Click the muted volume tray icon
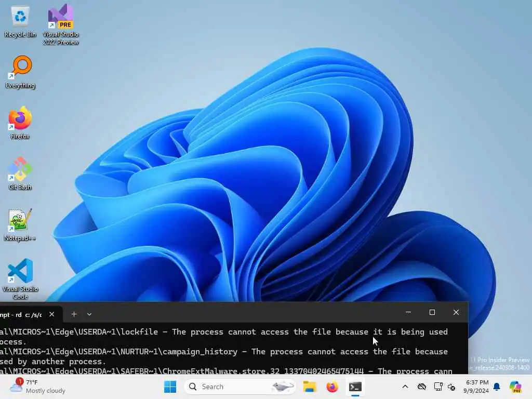 point(451,387)
